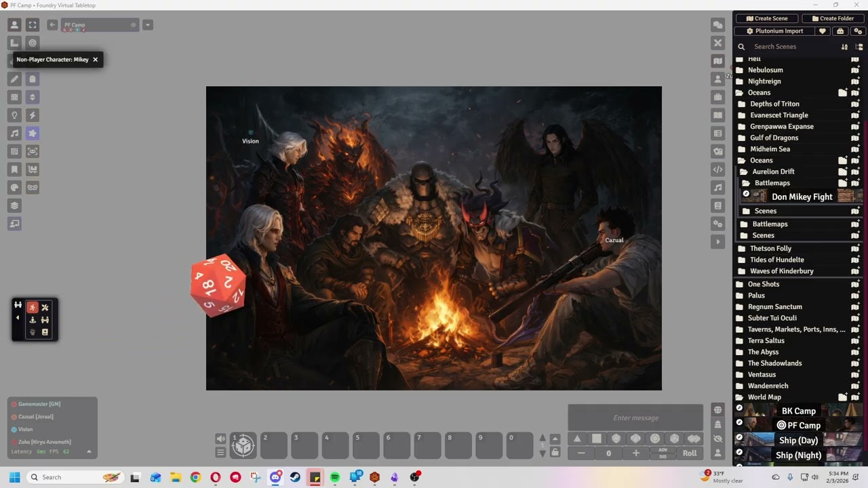Click the Plutonium Import button
Screen dimensions: 868x488
[x=774, y=31]
